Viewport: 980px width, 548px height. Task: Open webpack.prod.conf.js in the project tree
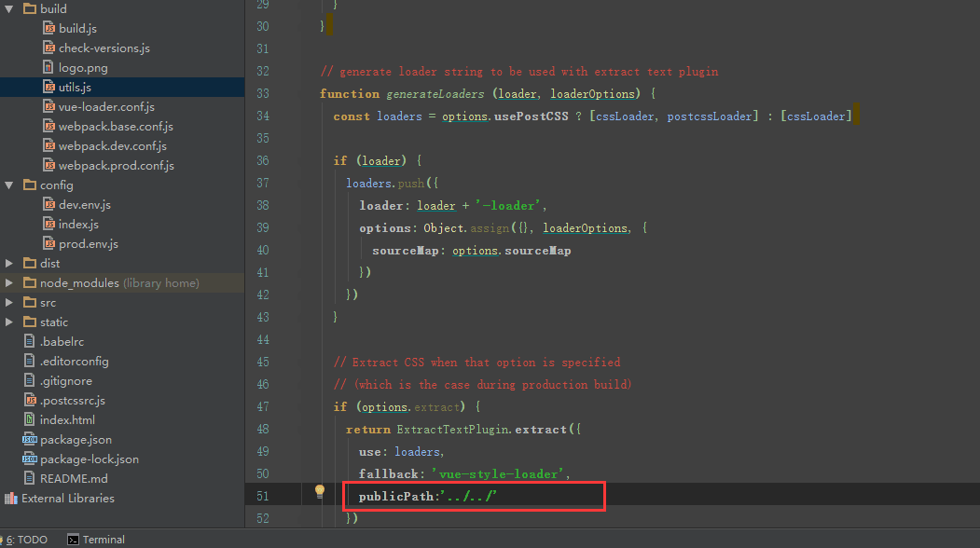coord(116,165)
